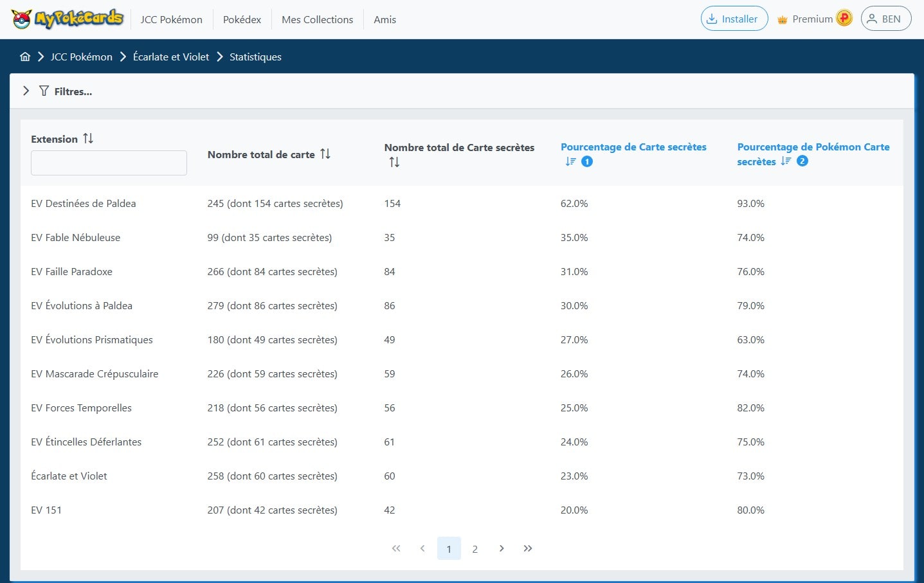Open the BEN user account menu
Viewport: 924px width, 583px height.
coord(885,19)
